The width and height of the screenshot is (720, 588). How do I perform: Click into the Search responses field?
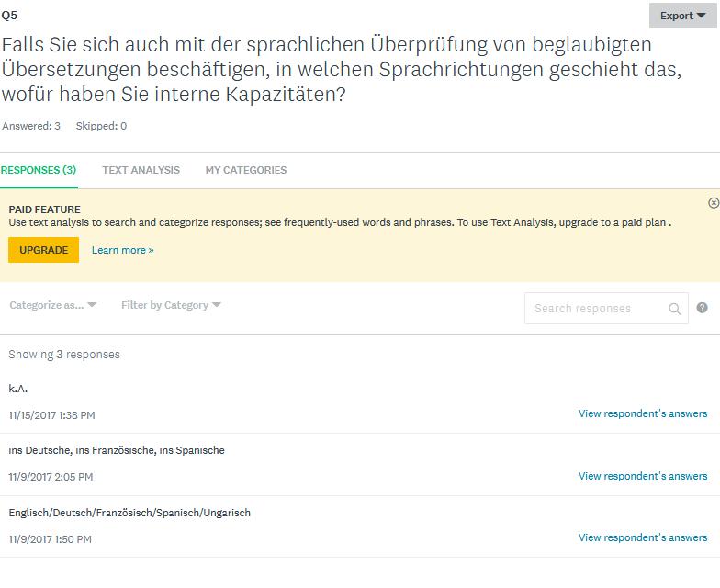597,309
